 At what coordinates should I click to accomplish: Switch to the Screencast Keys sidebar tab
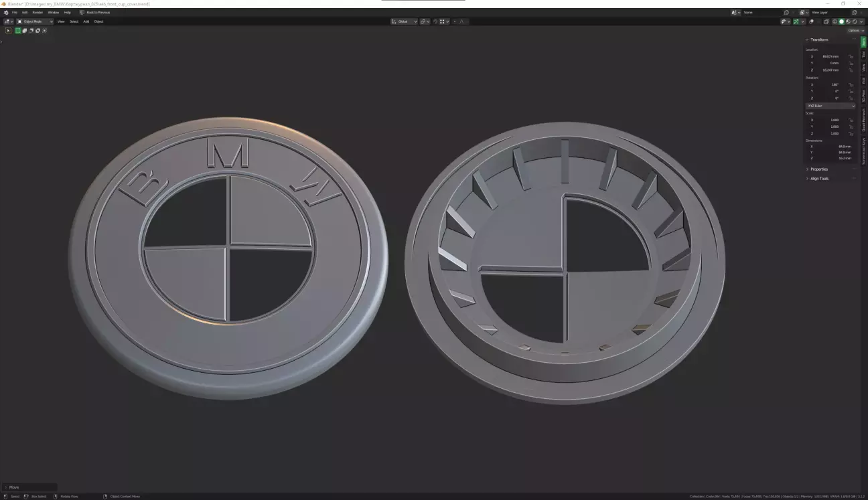[x=864, y=151]
